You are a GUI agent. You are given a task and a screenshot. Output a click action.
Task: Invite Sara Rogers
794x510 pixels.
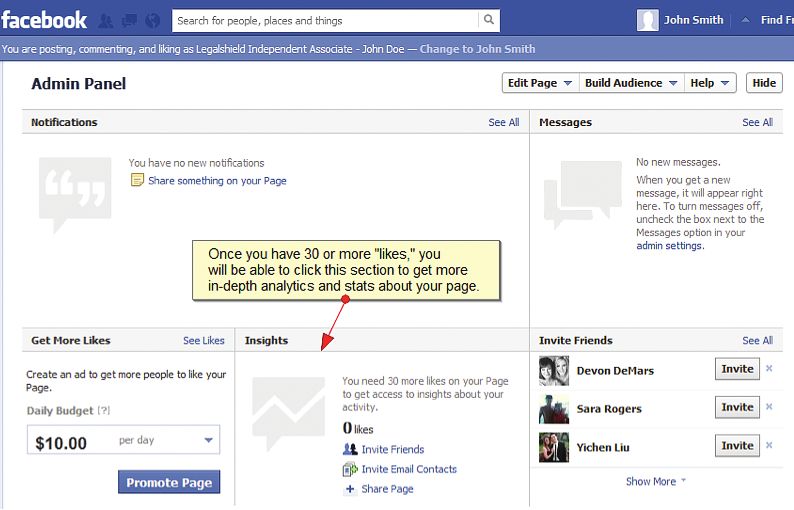click(x=737, y=407)
